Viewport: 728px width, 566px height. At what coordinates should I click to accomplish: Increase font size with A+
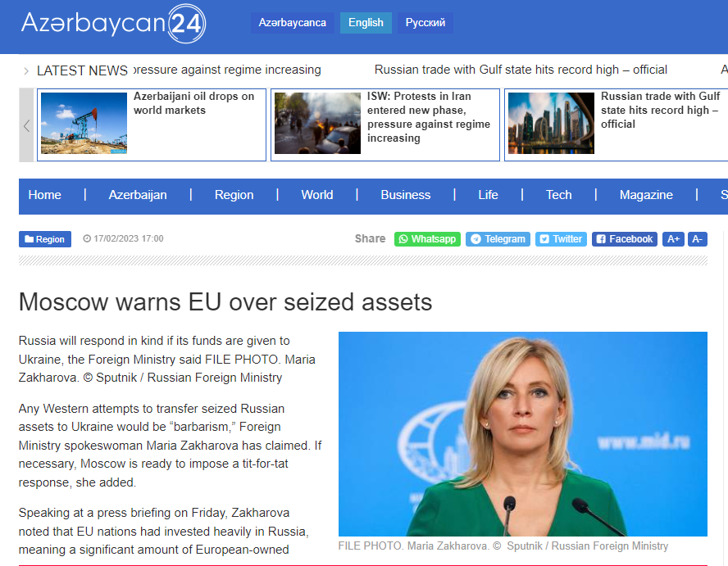[673, 239]
